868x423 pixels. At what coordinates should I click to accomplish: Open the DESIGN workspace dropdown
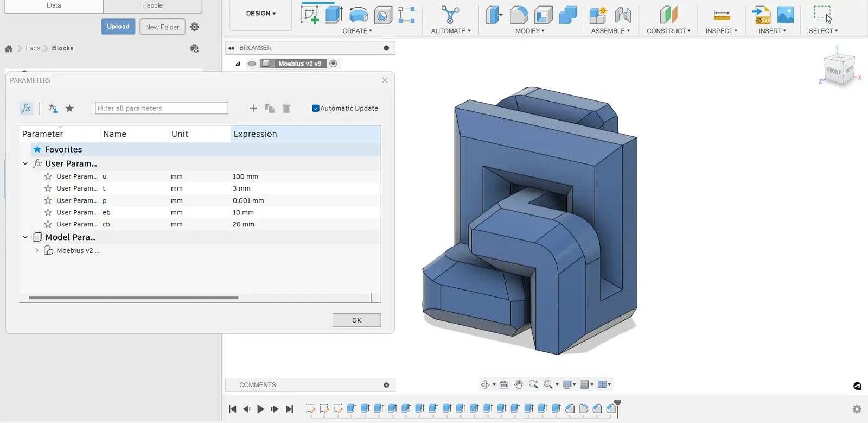[261, 14]
